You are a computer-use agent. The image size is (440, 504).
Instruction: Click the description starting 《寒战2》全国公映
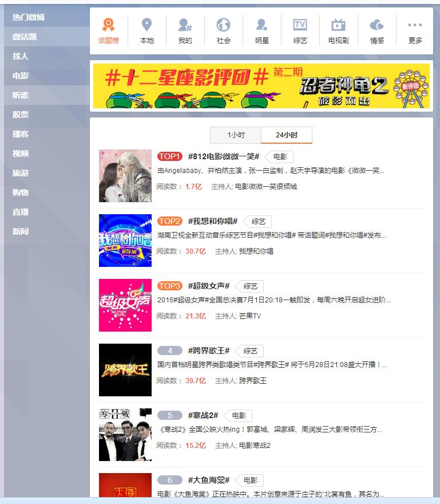(x=271, y=430)
